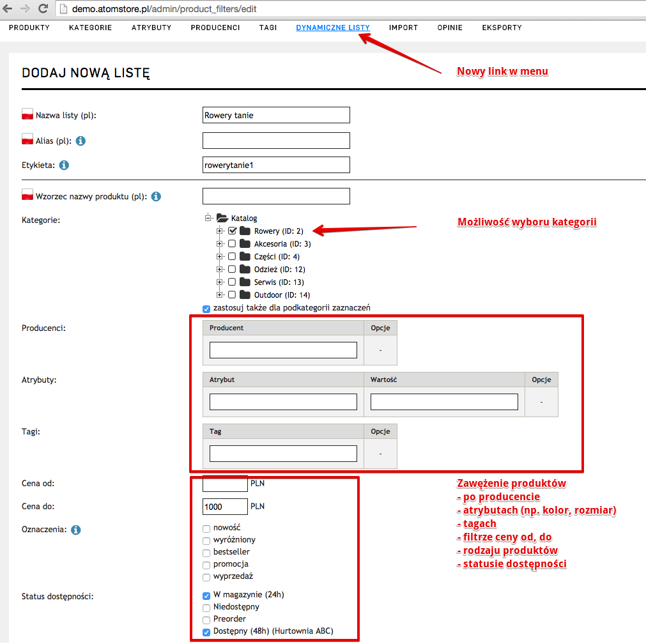646x644 pixels.
Task: Expand the Serwis category tree node
Action: point(219,282)
